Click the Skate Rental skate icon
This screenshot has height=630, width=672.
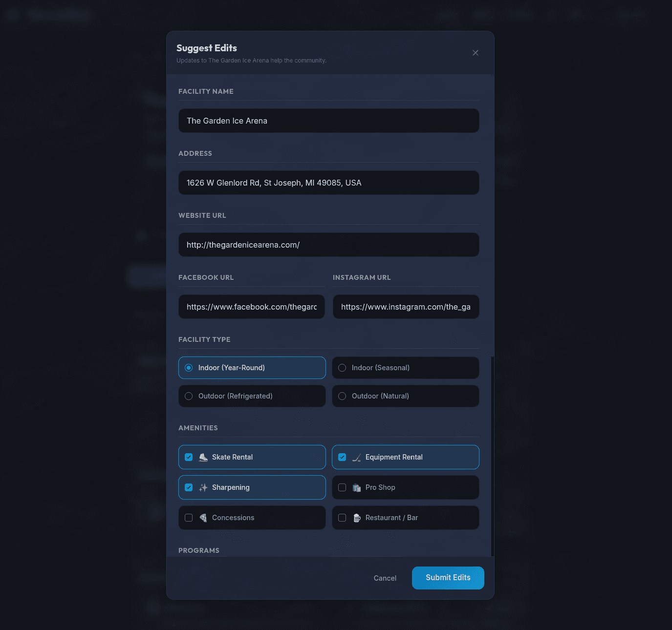coord(203,457)
